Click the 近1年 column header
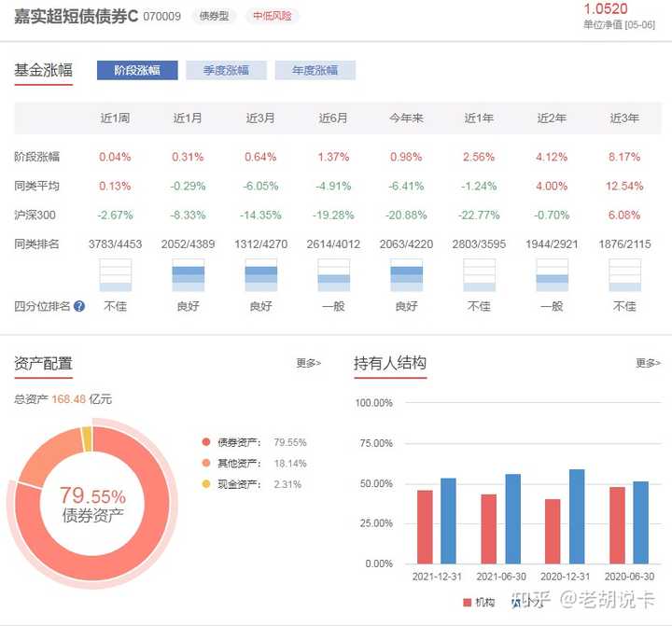Screen dimensions: 672x626 click(x=479, y=118)
